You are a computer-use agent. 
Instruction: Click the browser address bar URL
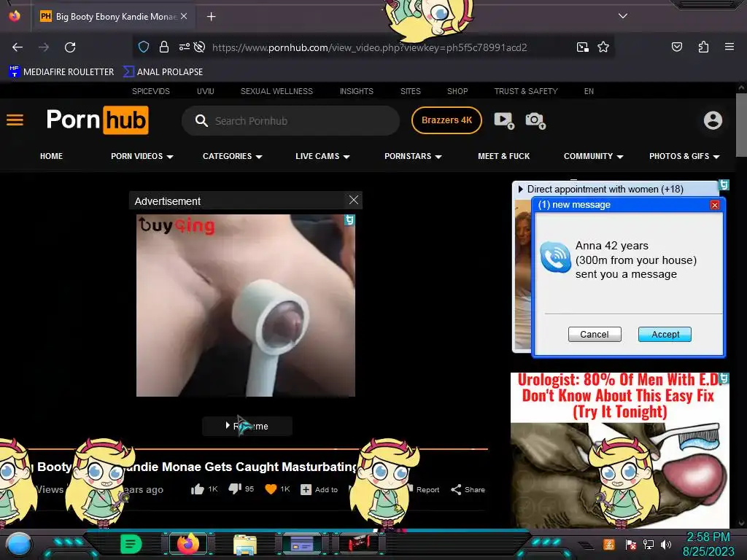(370, 47)
